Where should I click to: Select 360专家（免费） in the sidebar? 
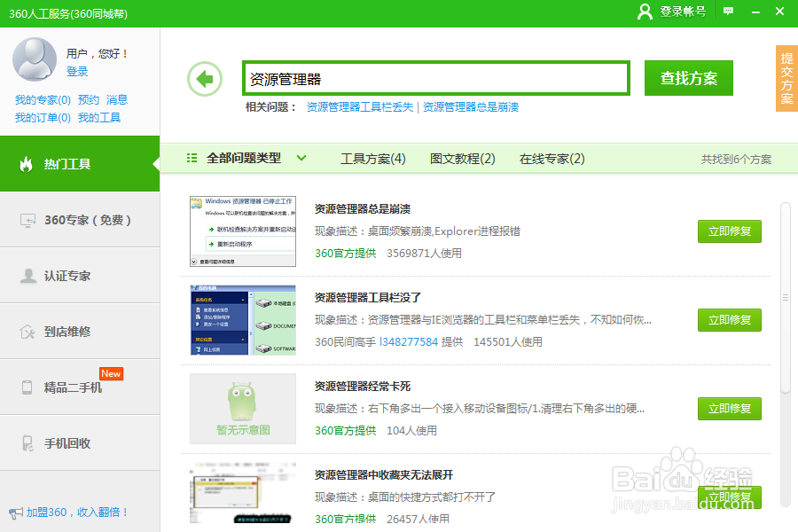click(80, 220)
